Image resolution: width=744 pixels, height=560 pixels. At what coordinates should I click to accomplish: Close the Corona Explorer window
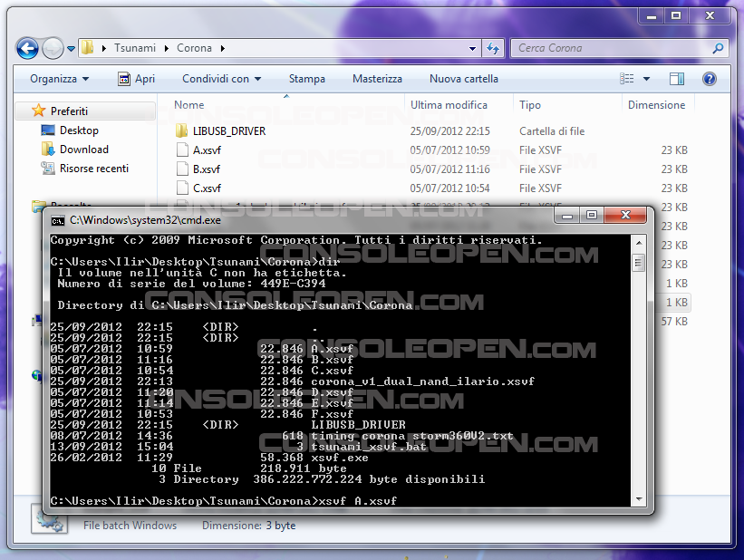pos(710,16)
